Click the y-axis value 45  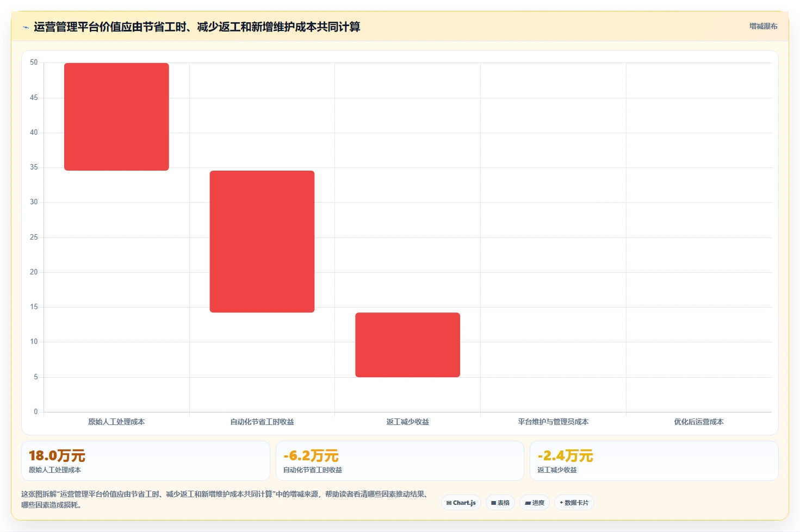click(34, 98)
